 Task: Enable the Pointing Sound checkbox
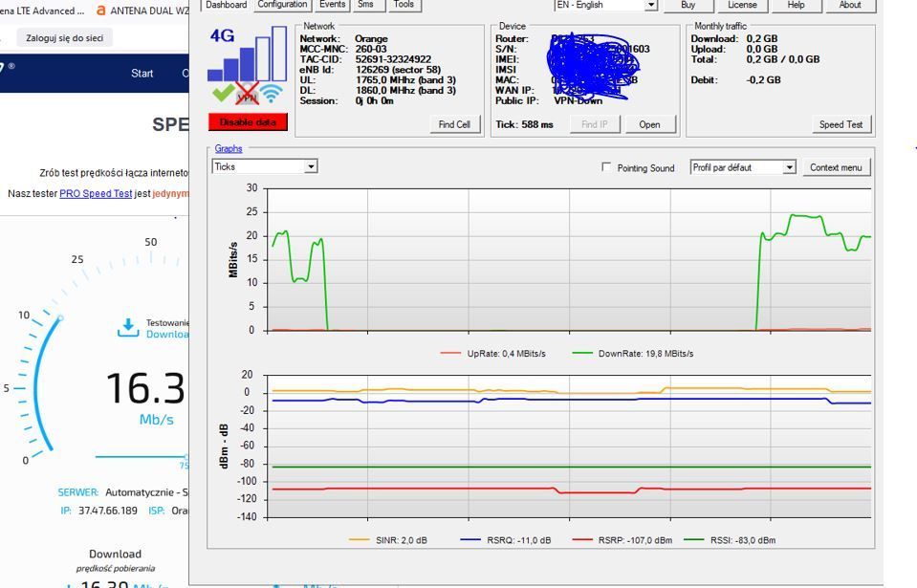coord(606,165)
